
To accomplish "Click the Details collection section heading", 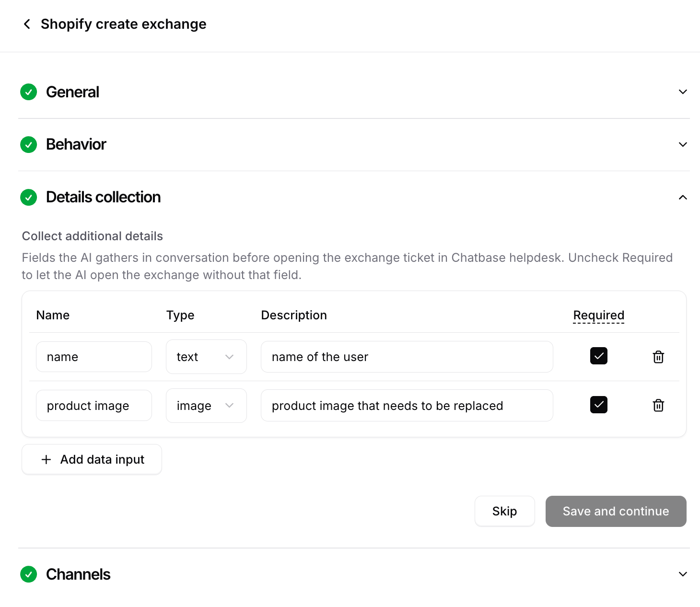I will (x=103, y=197).
